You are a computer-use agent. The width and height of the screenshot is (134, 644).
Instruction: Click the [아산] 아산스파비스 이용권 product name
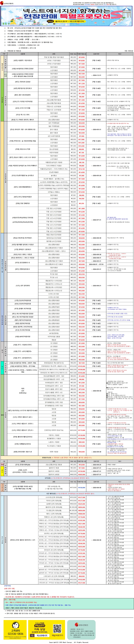coord(23,254)
